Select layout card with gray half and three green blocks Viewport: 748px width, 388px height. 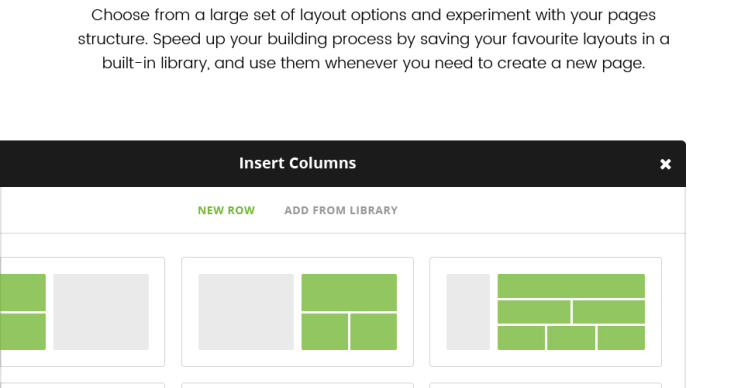coord(297,312)
